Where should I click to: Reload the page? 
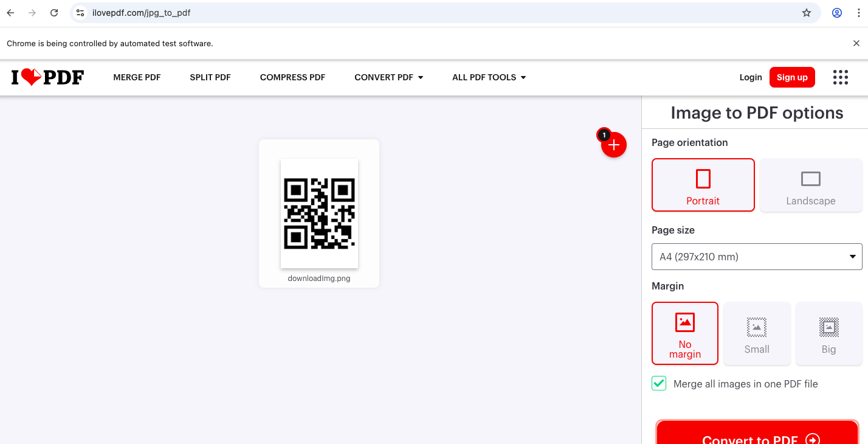click(x=54, y=13)
